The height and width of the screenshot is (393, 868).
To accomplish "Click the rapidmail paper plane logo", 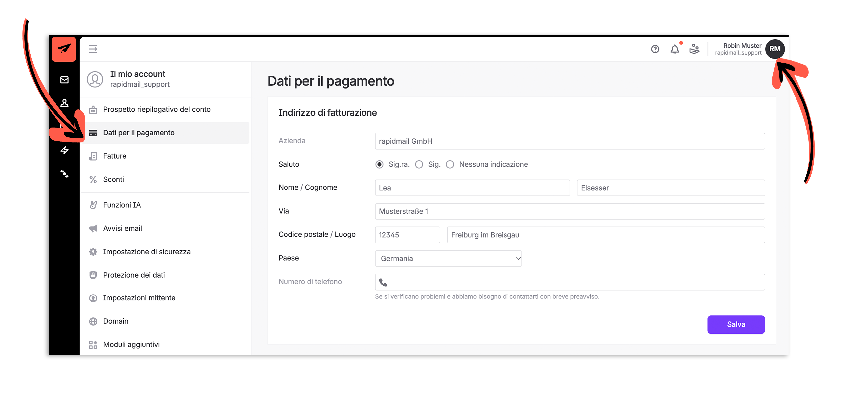I will click(64, 49).
